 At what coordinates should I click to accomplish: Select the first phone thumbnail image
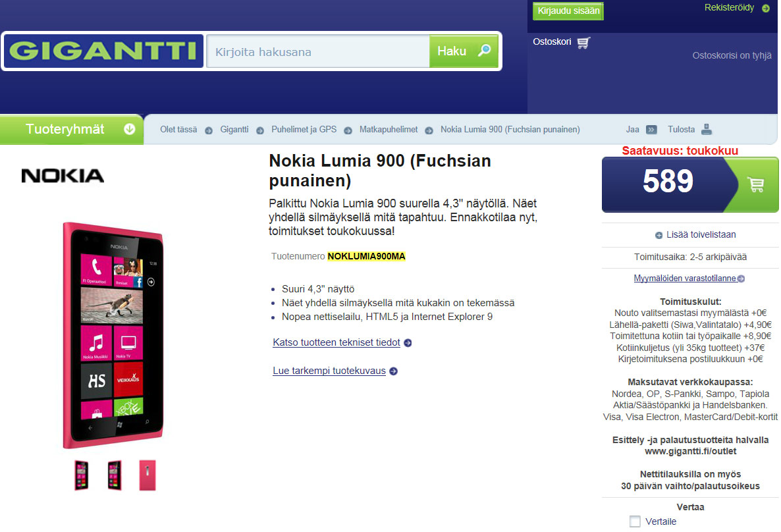tap(82, 475)
